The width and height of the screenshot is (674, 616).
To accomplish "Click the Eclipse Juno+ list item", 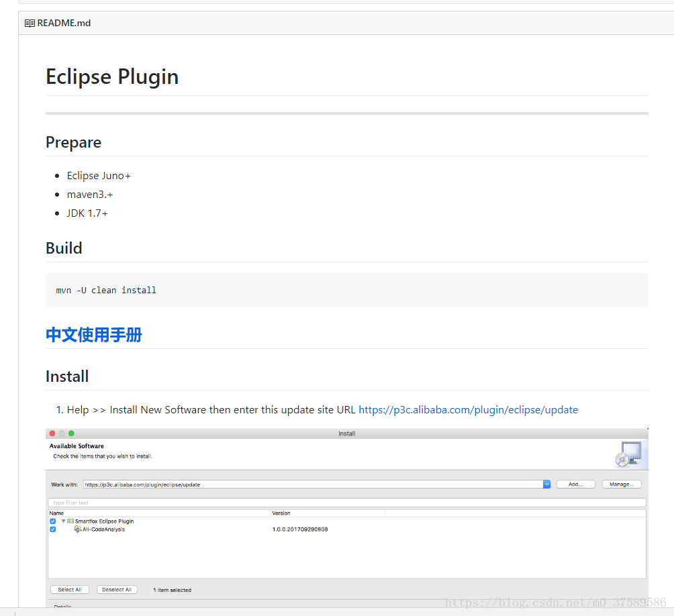I will tap(99, 176).
